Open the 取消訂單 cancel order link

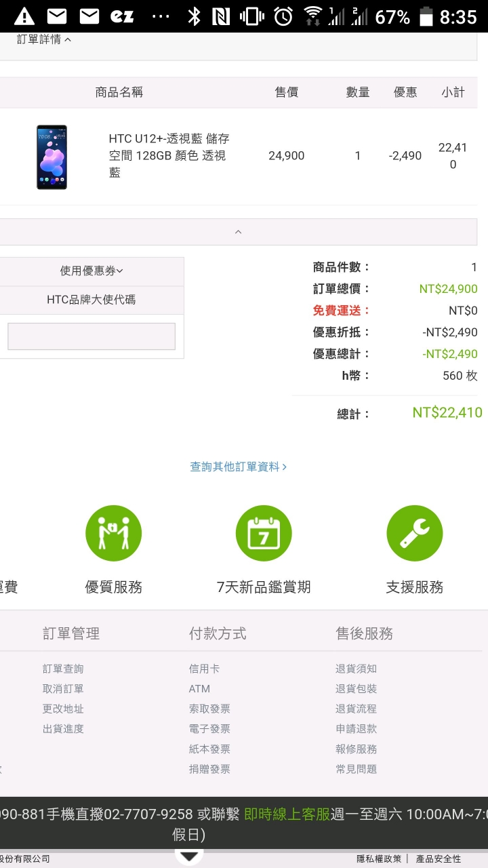(x=63, y=689)
